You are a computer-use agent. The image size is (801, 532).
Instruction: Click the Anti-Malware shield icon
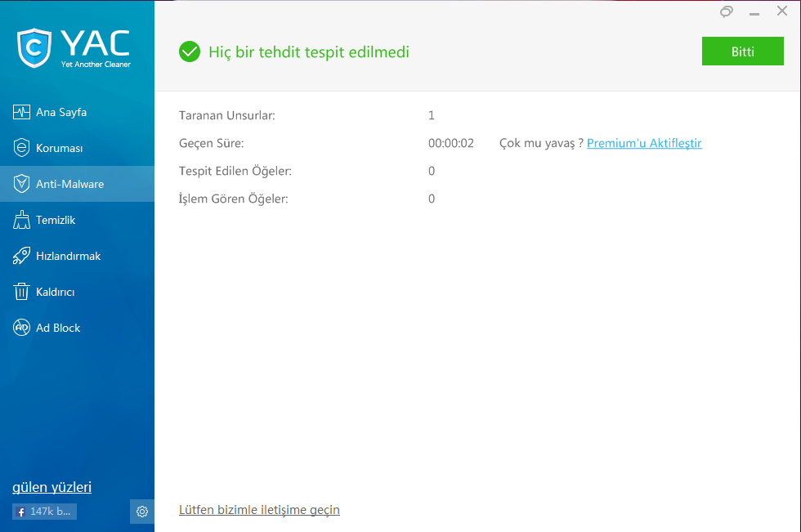click(x=21, y=184)
